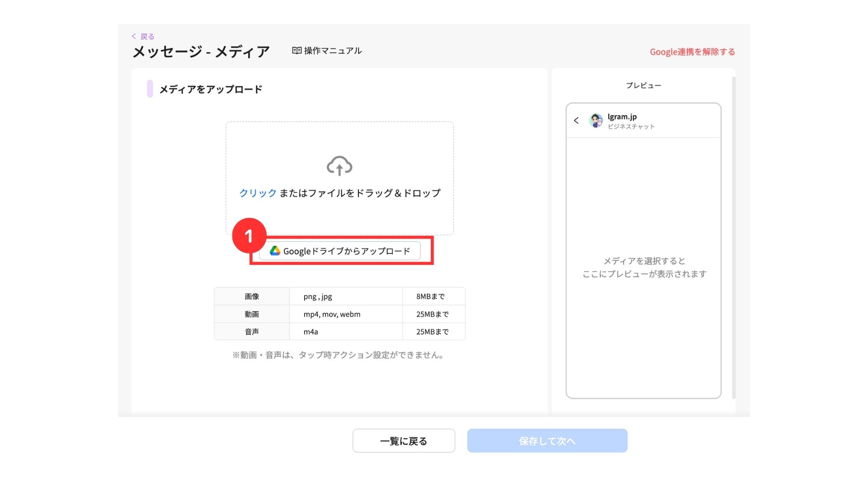Viewport: 868px width, 488px height.
Task: Click the preview placeholder message text
Action: (x=644, y=267)
